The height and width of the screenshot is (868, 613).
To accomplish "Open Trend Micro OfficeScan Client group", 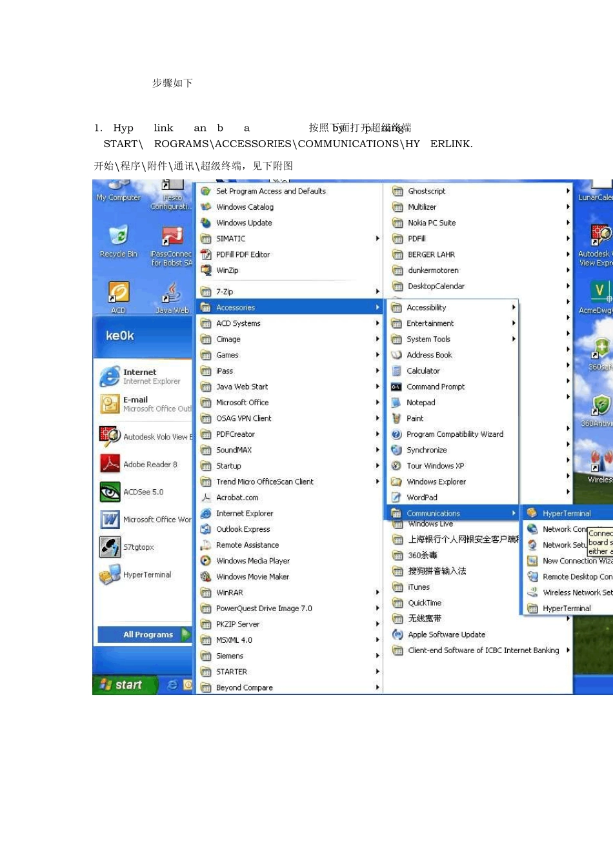I will (288, 481).
